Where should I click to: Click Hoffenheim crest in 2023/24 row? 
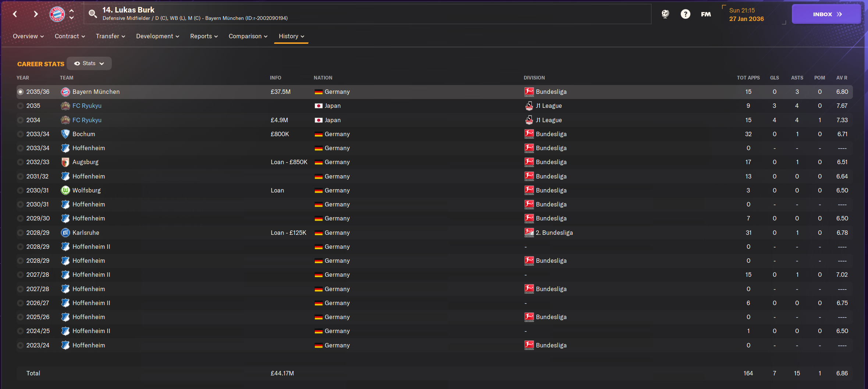point(65,345)
